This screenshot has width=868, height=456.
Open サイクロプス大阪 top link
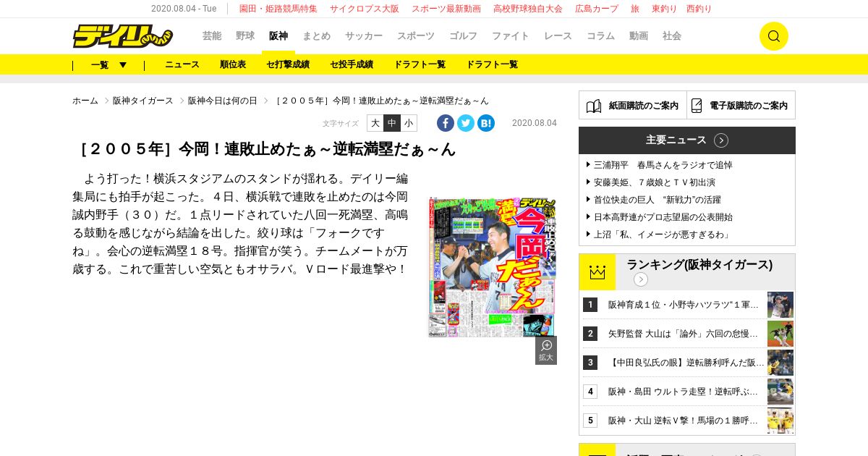tap(365, 9)
